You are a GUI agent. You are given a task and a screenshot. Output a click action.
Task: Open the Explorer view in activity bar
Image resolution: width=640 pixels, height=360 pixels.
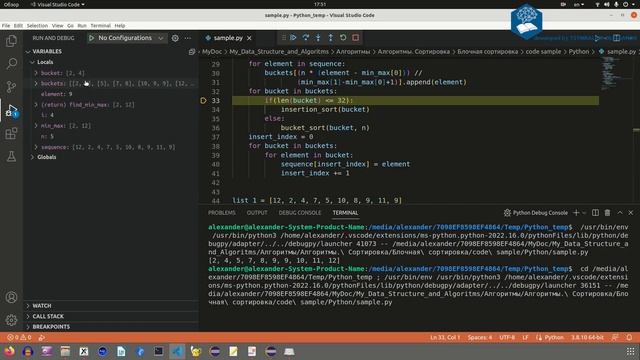tap(11, 41)
